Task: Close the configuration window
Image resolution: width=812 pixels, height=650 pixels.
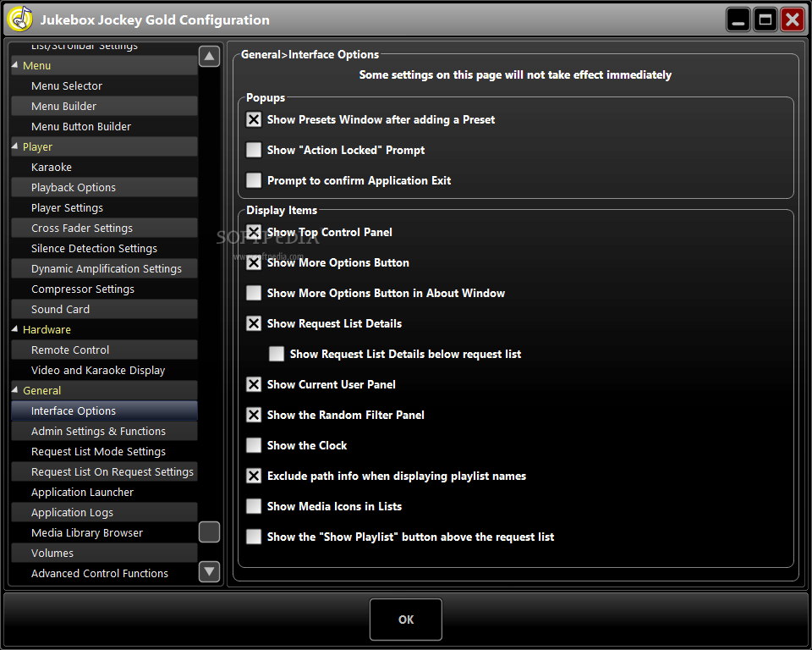Action: [793, 20]
